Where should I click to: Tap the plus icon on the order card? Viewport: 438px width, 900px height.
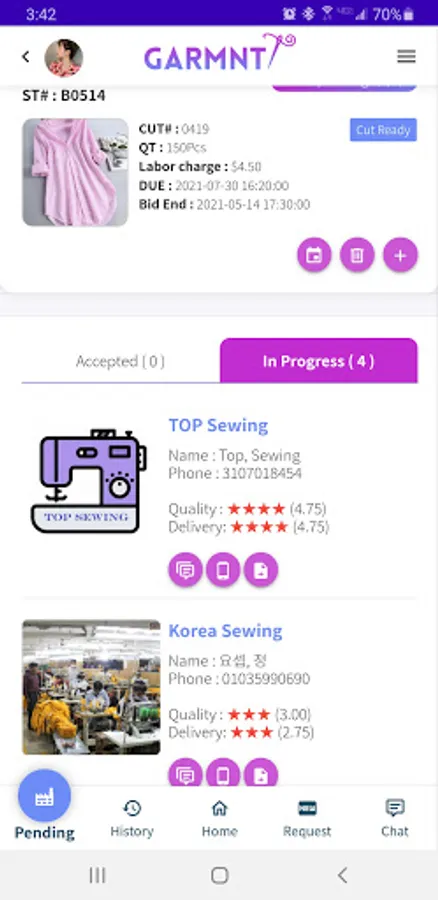(400, 255)
